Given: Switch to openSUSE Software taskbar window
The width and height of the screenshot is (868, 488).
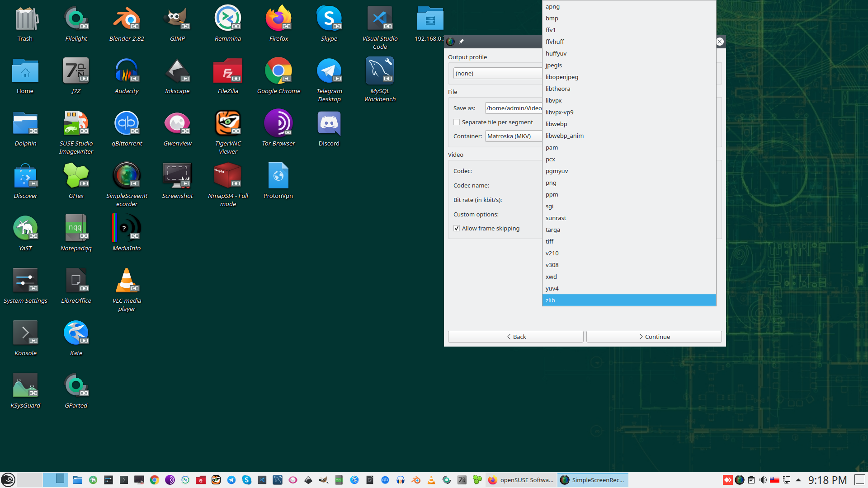Looking at the screenshot, I should click(x=521, y=480).
